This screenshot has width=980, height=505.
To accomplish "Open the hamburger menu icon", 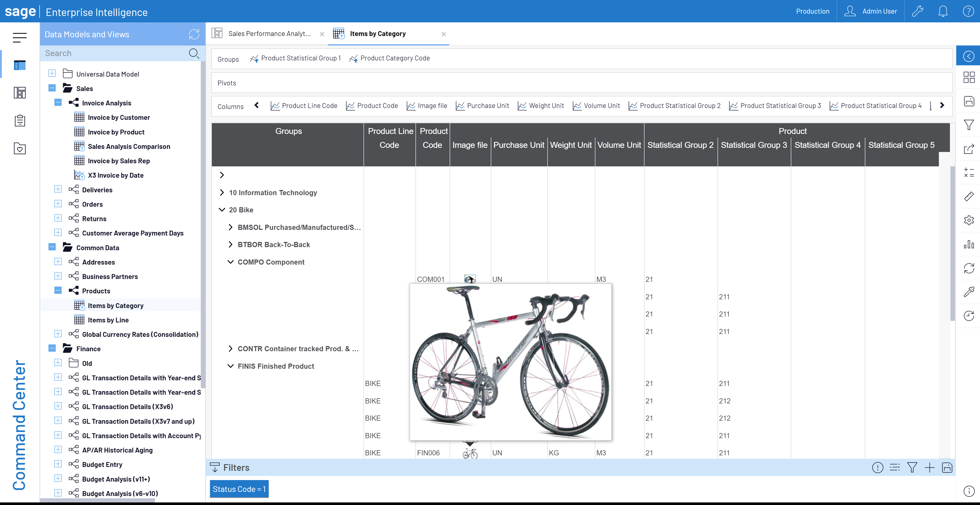I will click(19, 37).
